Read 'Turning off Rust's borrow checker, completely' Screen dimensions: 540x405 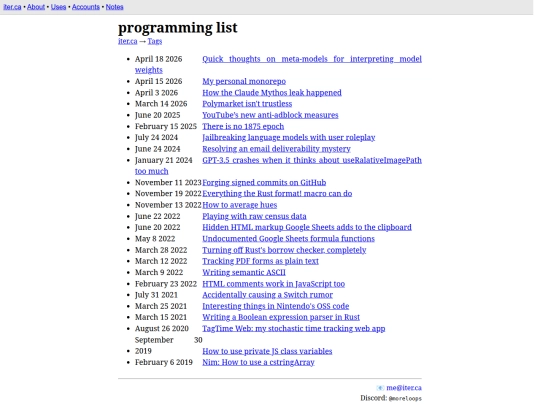coord(284,250)
